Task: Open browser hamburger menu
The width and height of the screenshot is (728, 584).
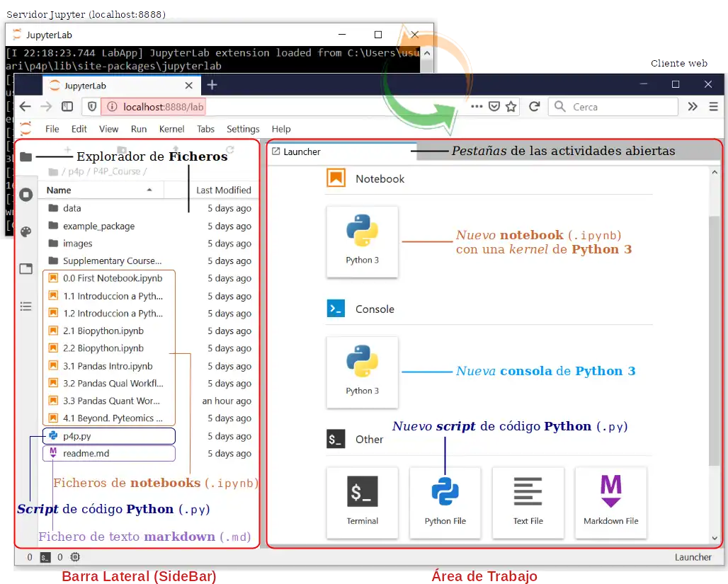Action: (714, 107)
